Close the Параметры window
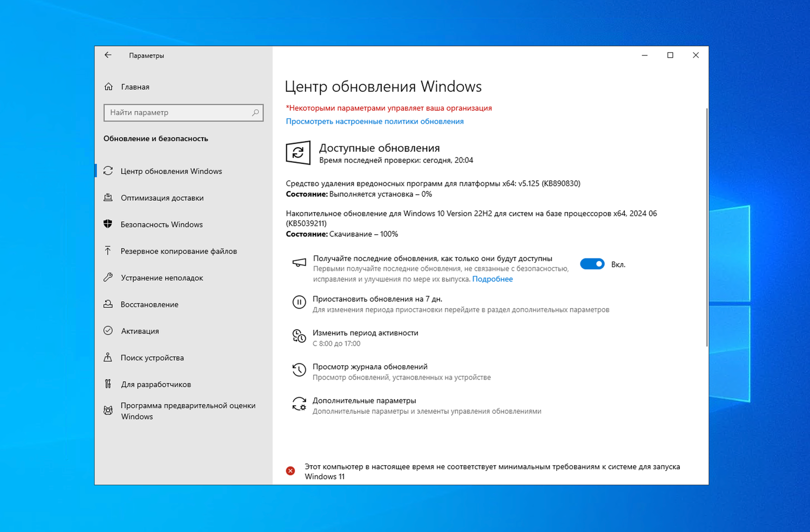 click(x=696, y=55)
